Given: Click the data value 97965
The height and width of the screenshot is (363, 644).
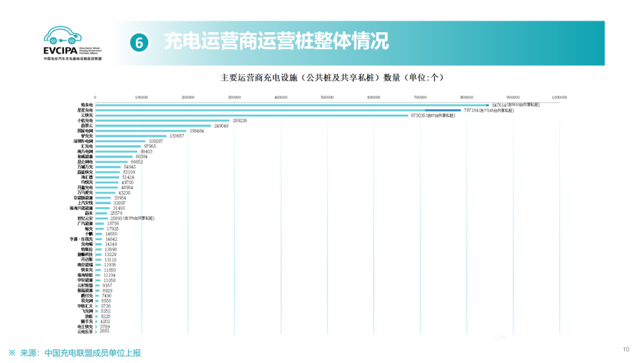Looking at the screenshot, I should tap(150, 146).
